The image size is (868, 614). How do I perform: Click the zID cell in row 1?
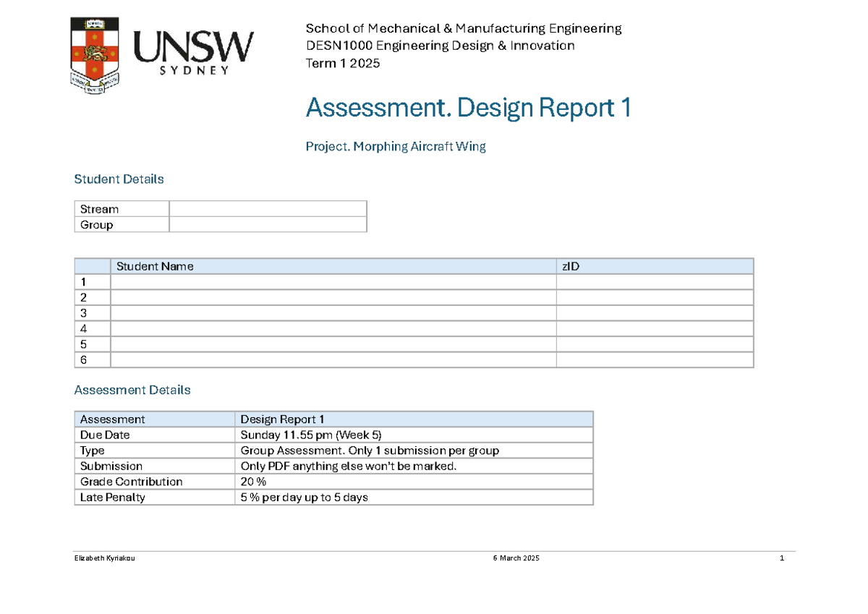click(655, 282)
